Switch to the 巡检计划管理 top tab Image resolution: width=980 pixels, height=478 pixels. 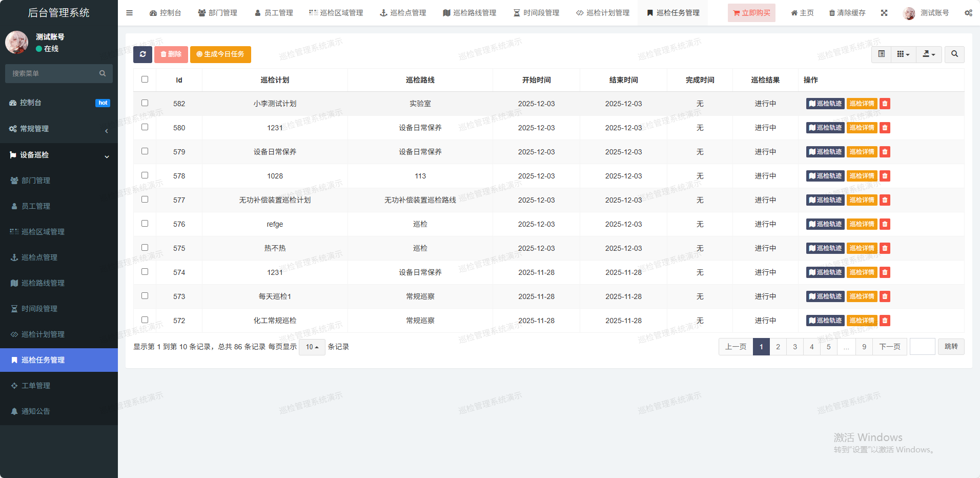(x=603, y=13)
